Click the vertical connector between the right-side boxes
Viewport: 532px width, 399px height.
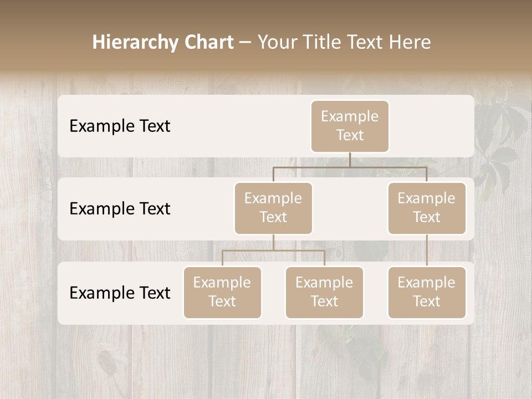pyautogui.click(x=427, y=250)
